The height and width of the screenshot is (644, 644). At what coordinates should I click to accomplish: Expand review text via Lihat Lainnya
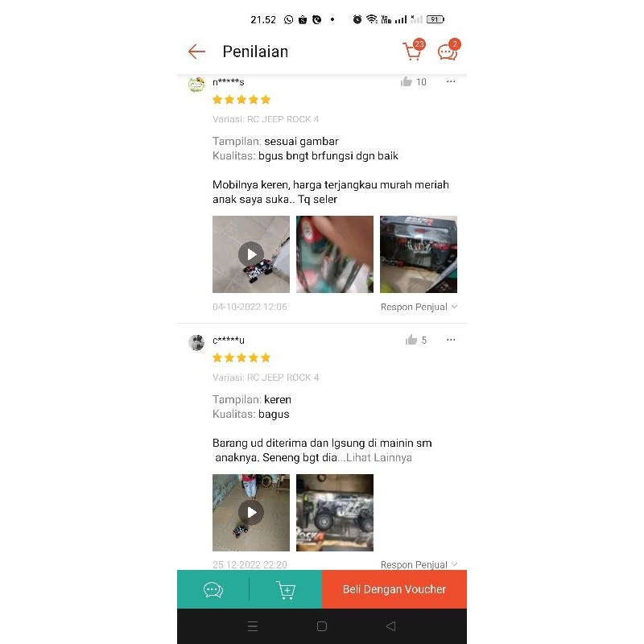(x=378, y=457)
